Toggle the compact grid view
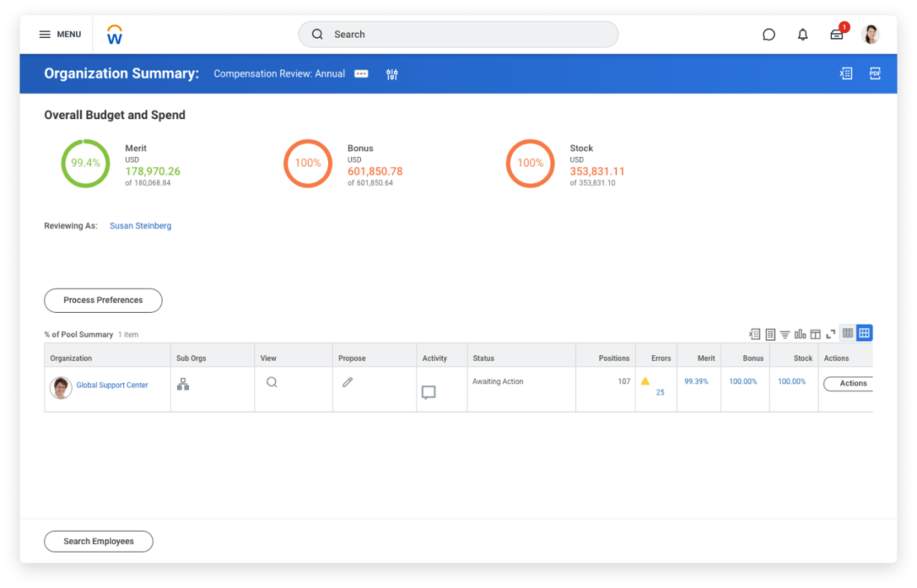Viewport: 917px width, 588px height. [848, 333]
